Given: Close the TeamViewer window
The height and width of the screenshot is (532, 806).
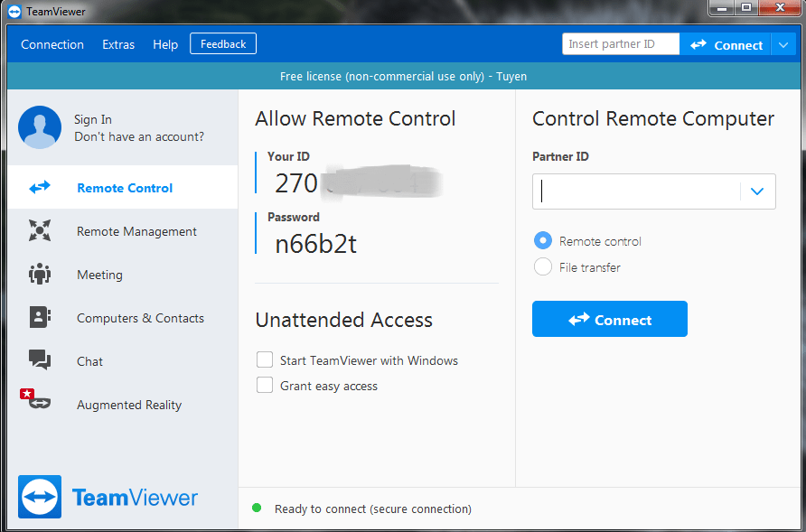Looking at the screenshot, I should point(779,8).
